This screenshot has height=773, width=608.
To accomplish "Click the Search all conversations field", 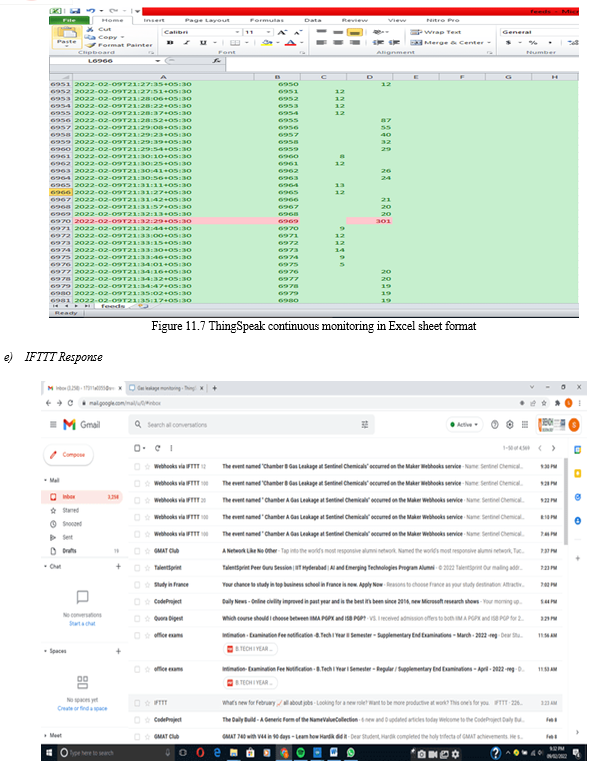I will click(251, 424).
